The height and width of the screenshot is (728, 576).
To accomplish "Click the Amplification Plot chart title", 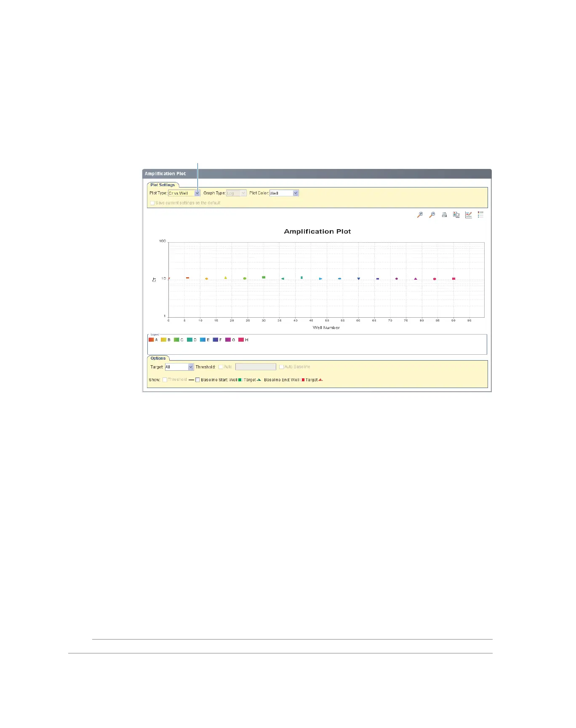I will (317, 231).
